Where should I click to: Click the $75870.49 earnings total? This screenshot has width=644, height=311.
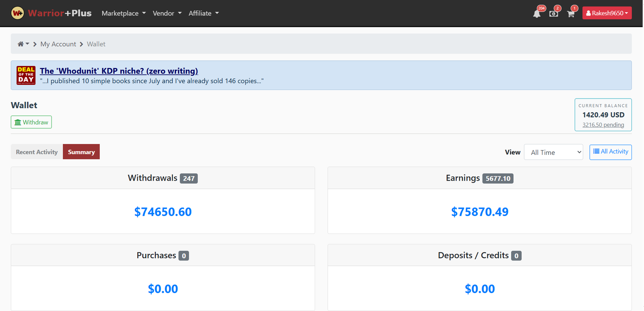click(x=480, y=212)
